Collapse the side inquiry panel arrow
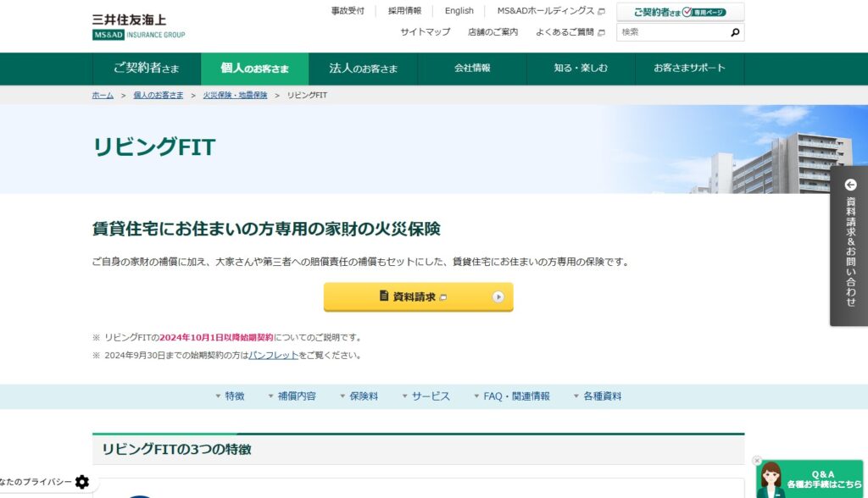 pyautogui.click(x=850, y=185)
